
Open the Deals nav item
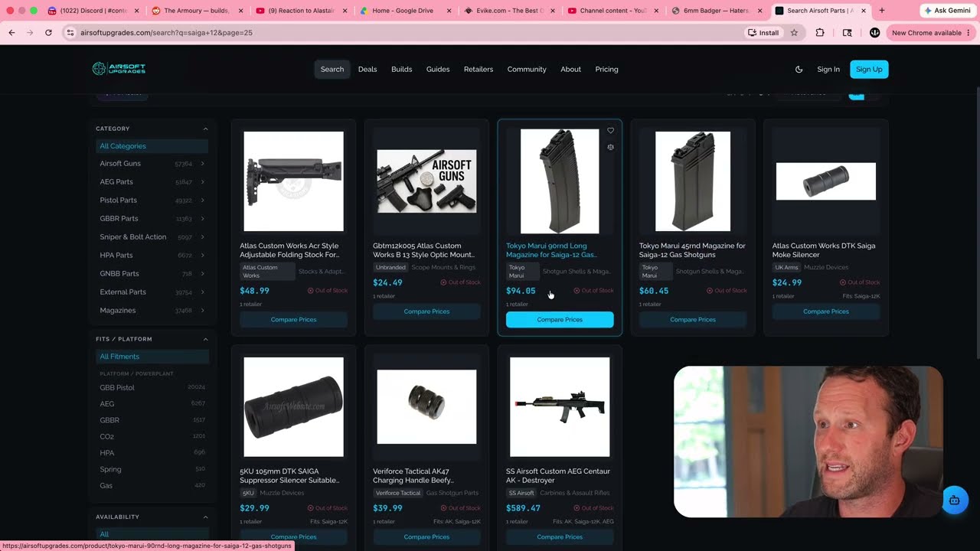(367, 69)
